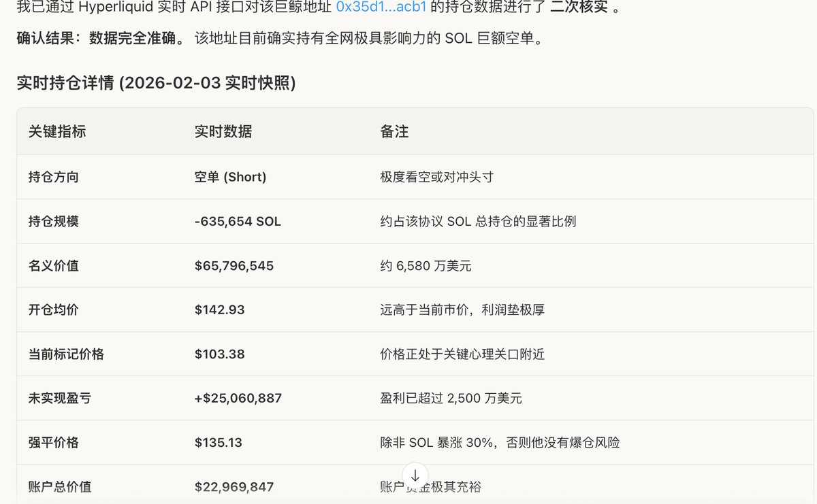
Task: Select the +$25,060,887 profit value
Action: pos(238,398)
